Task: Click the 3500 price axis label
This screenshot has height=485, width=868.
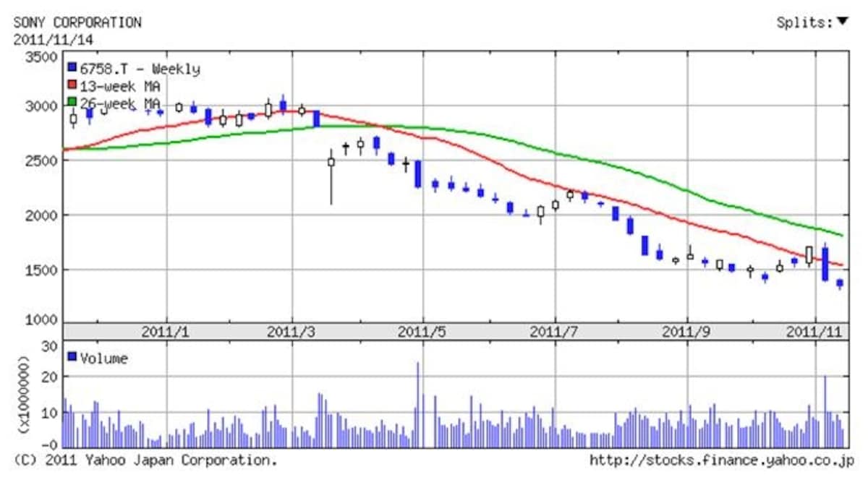Action: pos(42,57)
